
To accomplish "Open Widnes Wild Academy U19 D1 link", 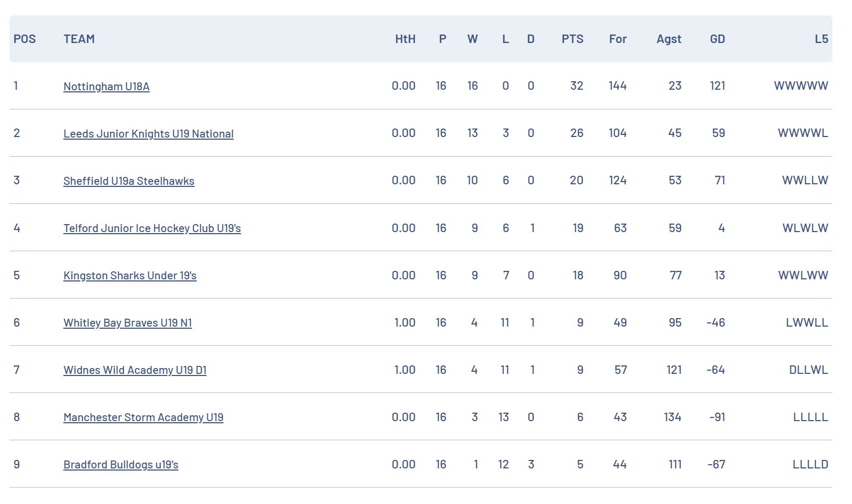I will point(135,370).
